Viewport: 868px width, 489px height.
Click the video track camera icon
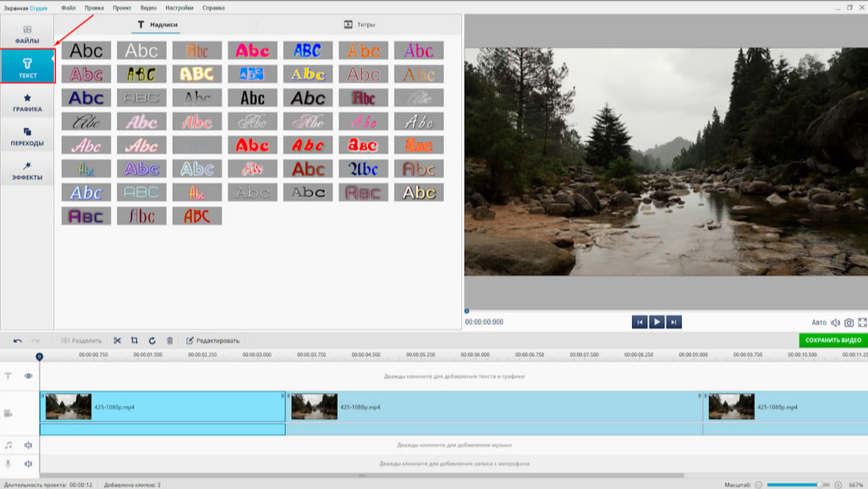8,413
